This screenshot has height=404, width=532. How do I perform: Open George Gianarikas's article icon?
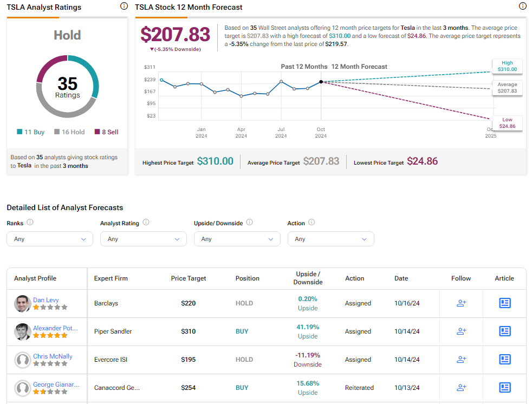click(504, 388)
